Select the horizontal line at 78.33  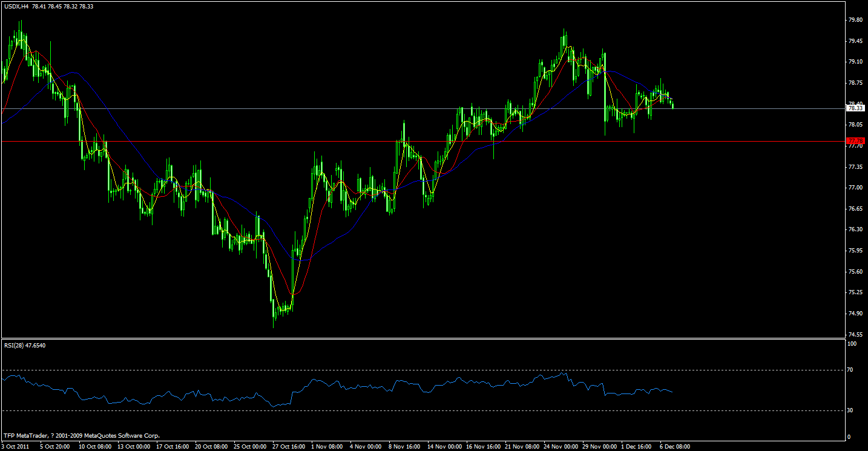tap(424, 108)
